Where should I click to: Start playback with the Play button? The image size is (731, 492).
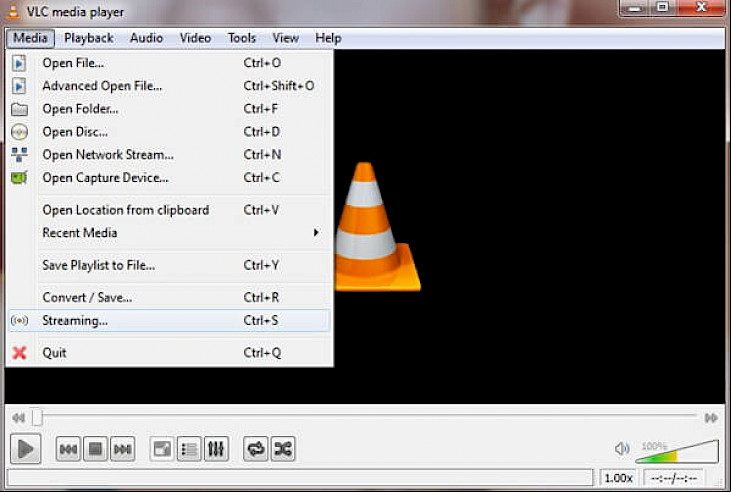tap(26, 449)
